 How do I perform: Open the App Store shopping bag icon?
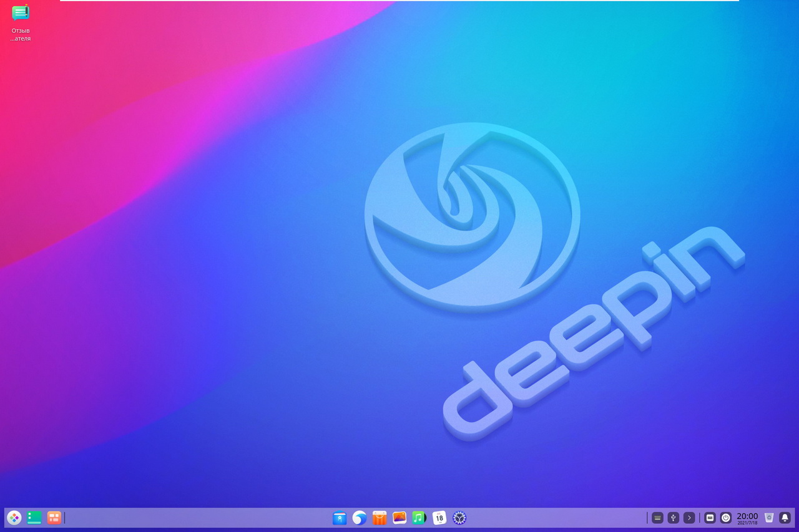380,518
